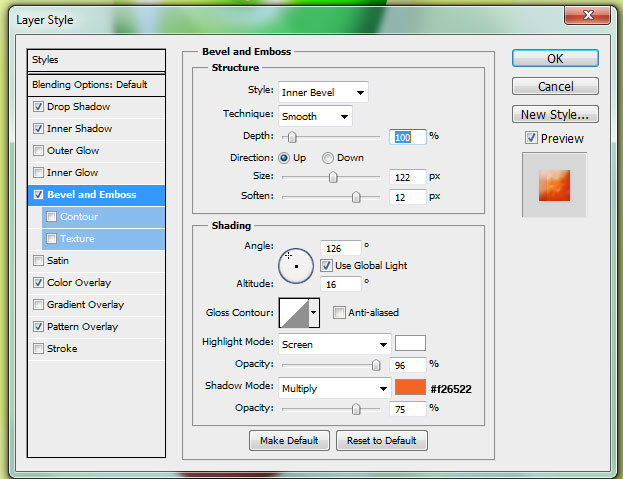Click the style preview thumbnail
This screenshot has width=623, height=479.
[554, 185]
